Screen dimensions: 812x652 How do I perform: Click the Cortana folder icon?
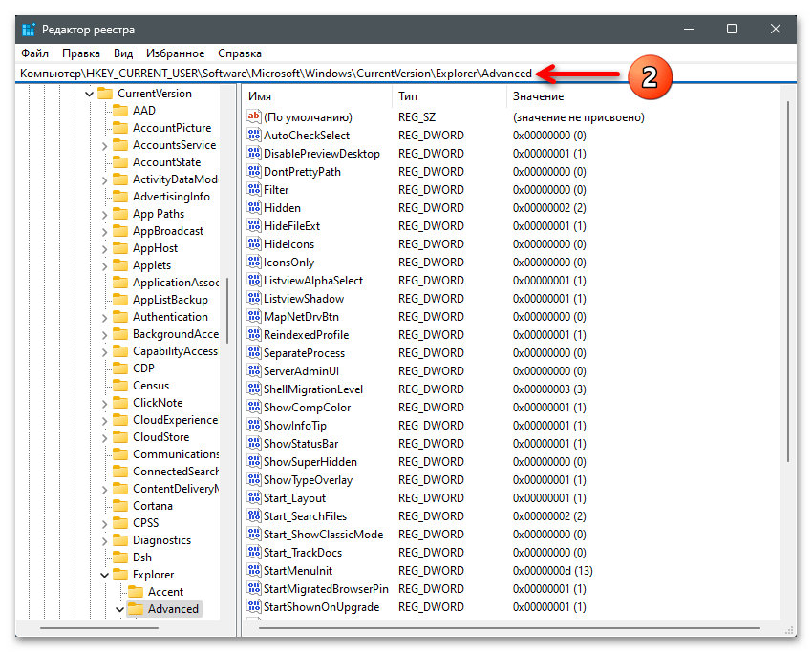pos(120,506)
